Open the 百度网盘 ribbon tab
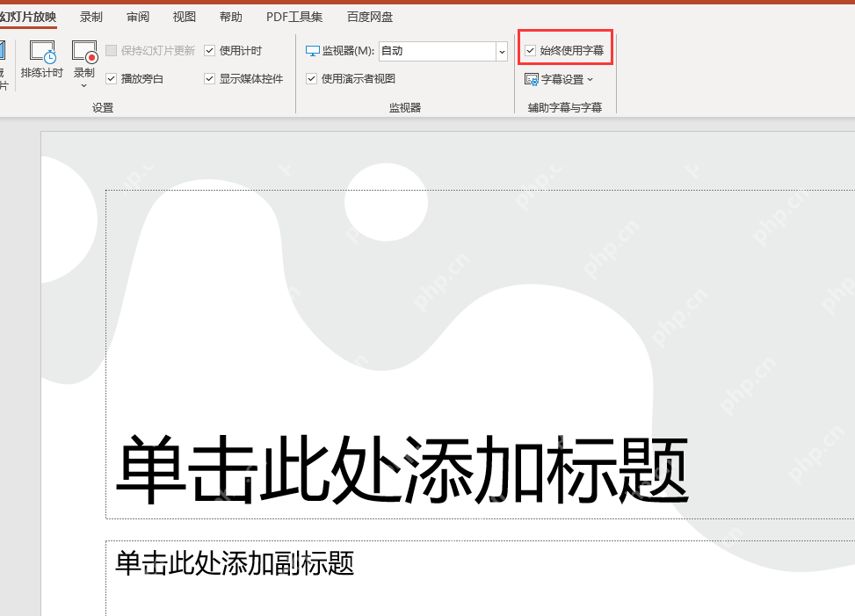Screen dimensions: 855x616 click(370, 17)
